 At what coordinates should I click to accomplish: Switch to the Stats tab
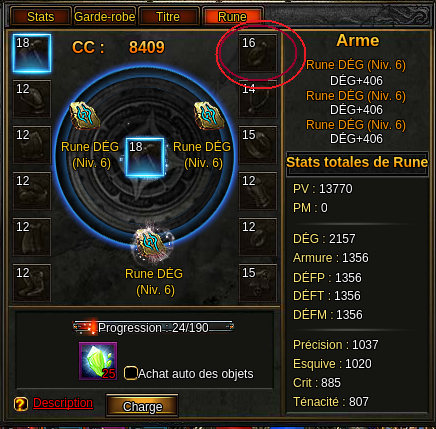coord(41,17)
